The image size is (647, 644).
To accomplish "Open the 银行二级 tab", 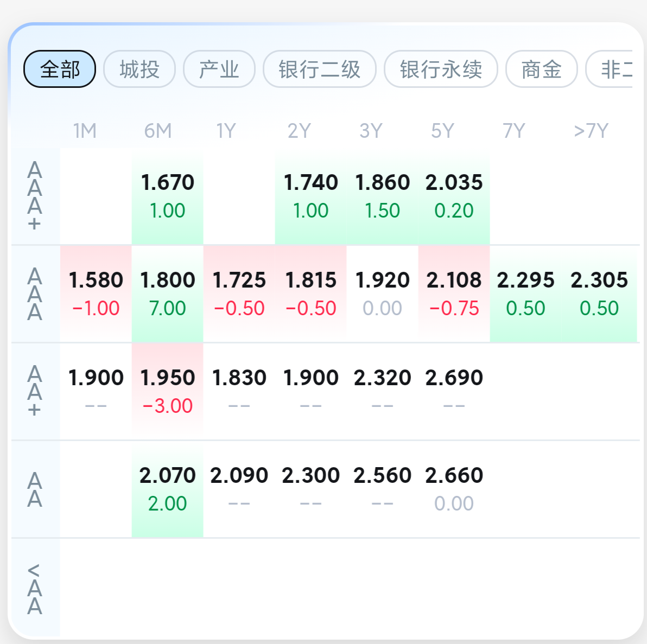I will point(320,69).
